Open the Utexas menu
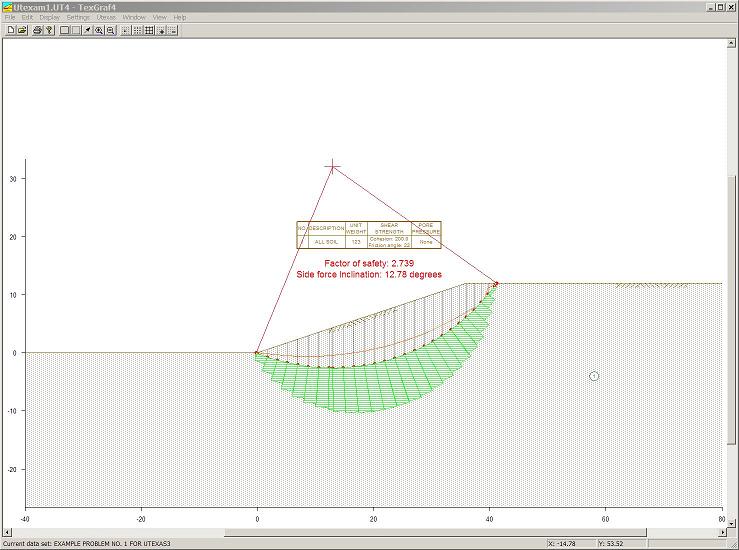Screen dimensions: 739x550 pyautogui.click(x=106, y=17)
